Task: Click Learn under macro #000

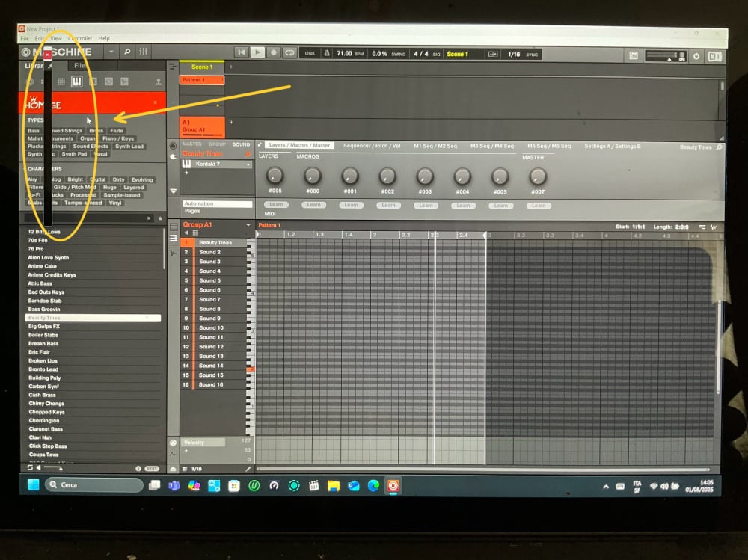Action: tap(313, 205)
